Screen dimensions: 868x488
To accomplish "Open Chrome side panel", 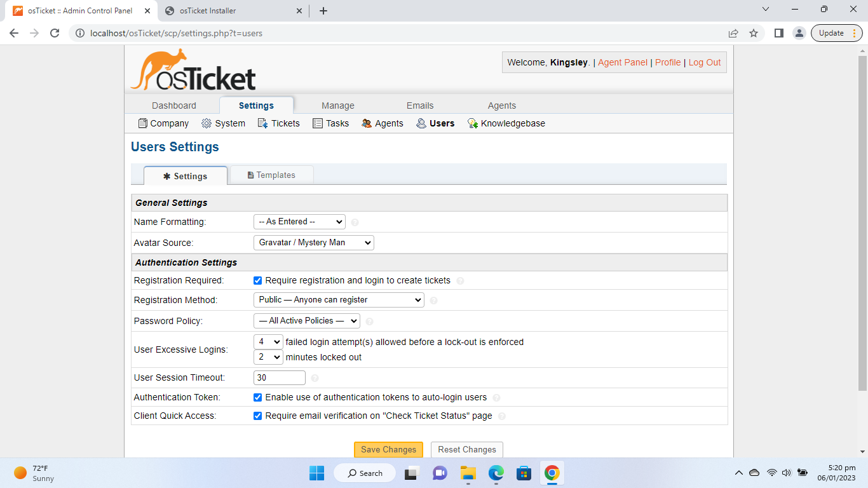I will [779, 33].
